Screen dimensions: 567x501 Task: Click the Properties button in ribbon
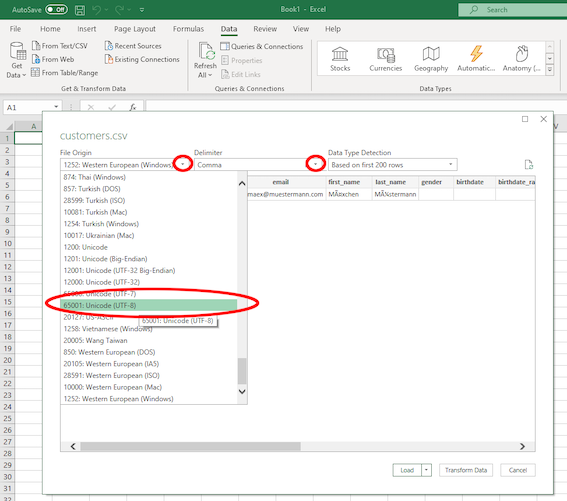point(242,60)
